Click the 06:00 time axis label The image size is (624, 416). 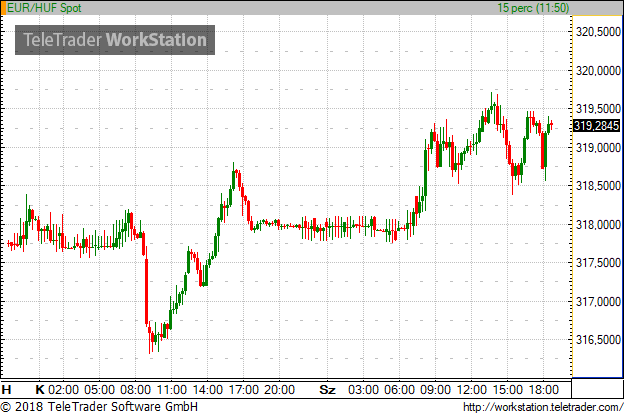(x=400, y=389)
